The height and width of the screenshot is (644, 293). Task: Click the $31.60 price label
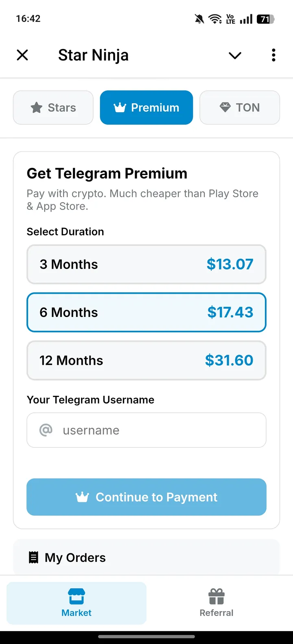point(229,360)
